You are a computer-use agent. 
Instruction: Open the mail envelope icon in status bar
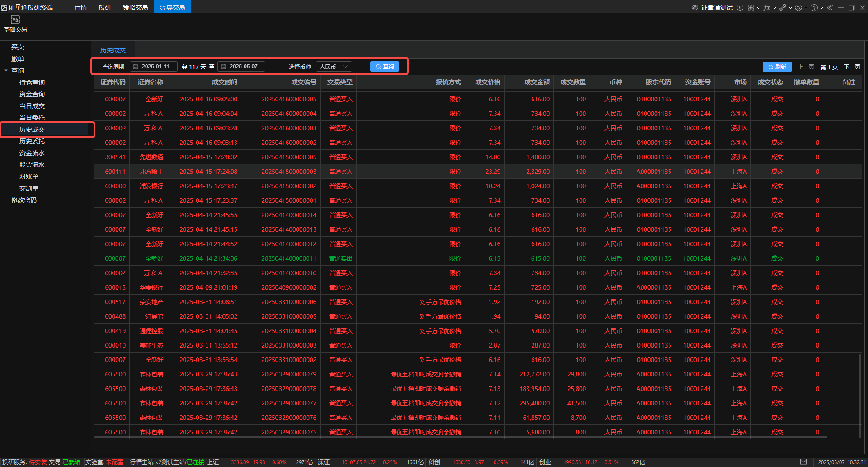point(803,462)
